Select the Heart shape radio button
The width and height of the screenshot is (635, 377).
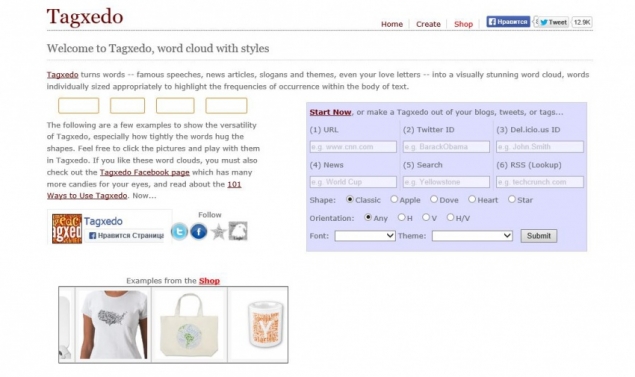[472, 199]
